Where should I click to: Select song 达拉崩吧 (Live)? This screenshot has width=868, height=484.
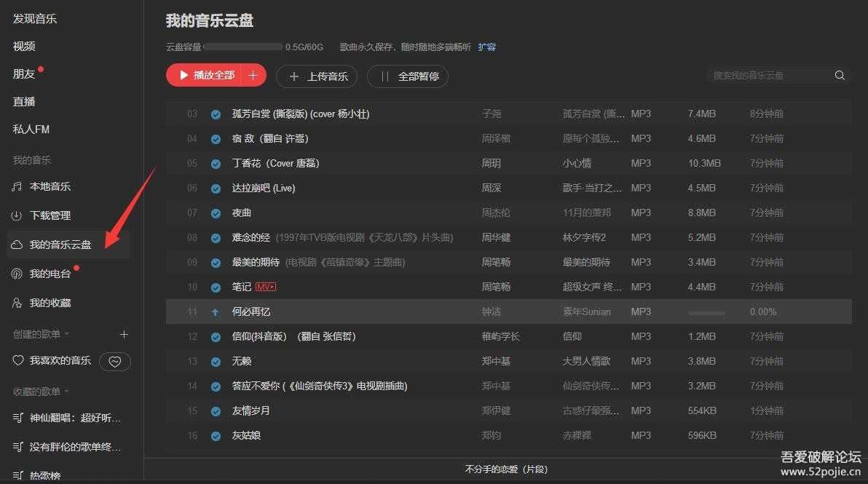click(x=264, y=188)
